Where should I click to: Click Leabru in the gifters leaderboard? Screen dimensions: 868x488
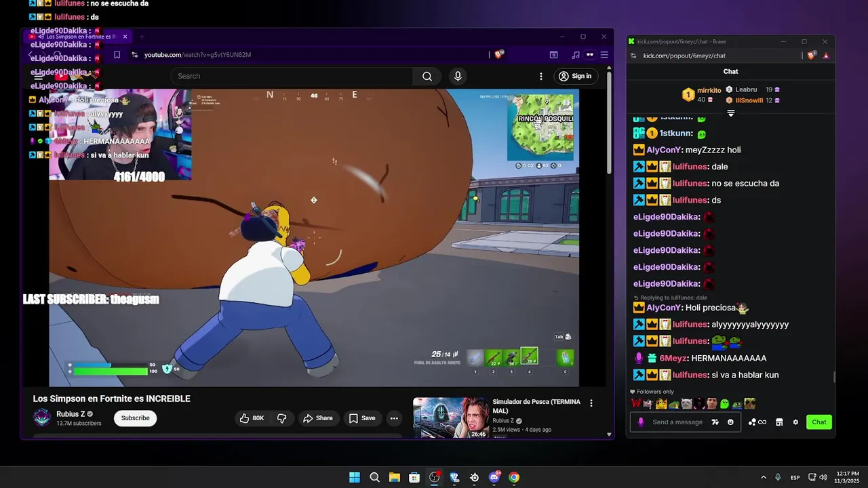(746, 89)
